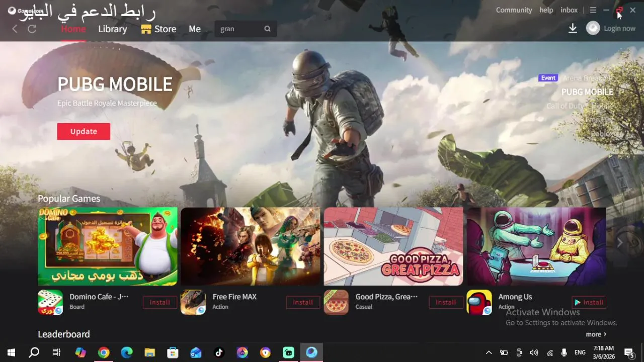This screenshot has width=644, height=362.
Task: Open the hamburger settings menu
Action: pos(593,10)
